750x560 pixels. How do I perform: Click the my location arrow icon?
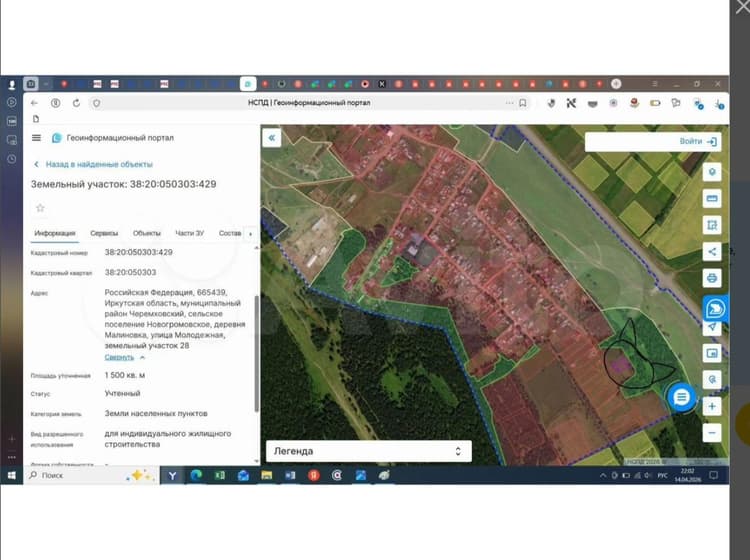[x=712, y=327]
